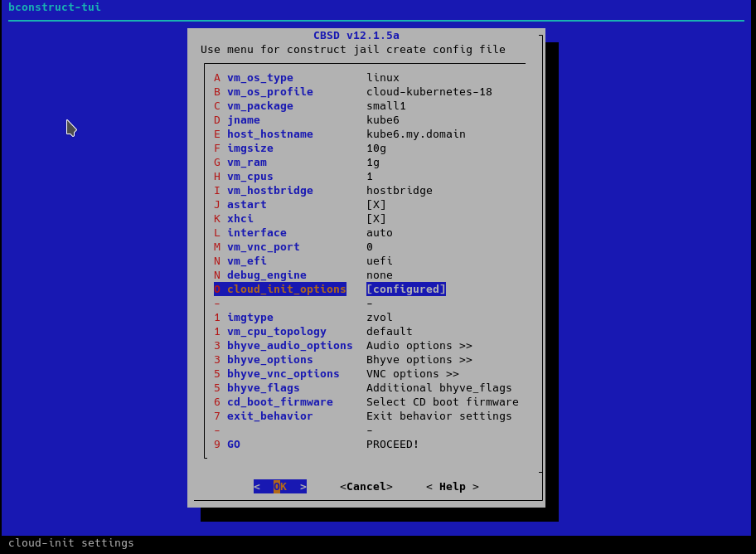
Task: Expand the bhyve_options submenu
Action: [x=343, y=360]
